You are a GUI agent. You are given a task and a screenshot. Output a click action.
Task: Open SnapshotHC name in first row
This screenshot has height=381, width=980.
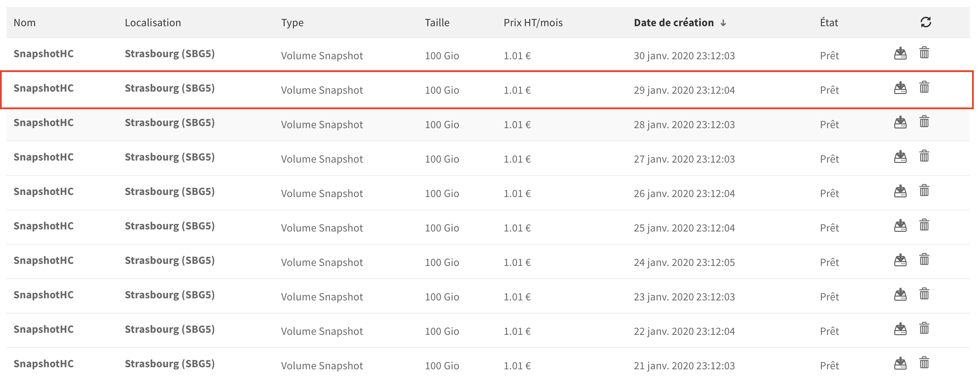43,54
